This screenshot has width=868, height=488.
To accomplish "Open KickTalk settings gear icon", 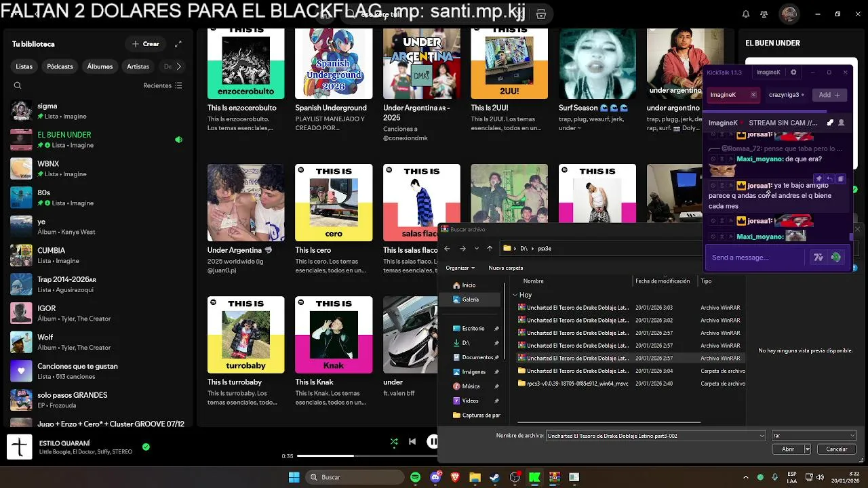I will [793, 73].
